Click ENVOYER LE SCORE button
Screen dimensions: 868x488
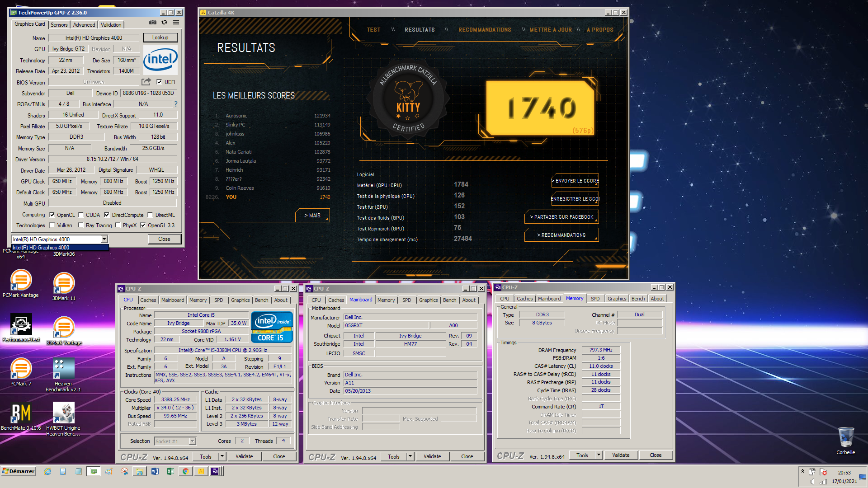[575, 181]
